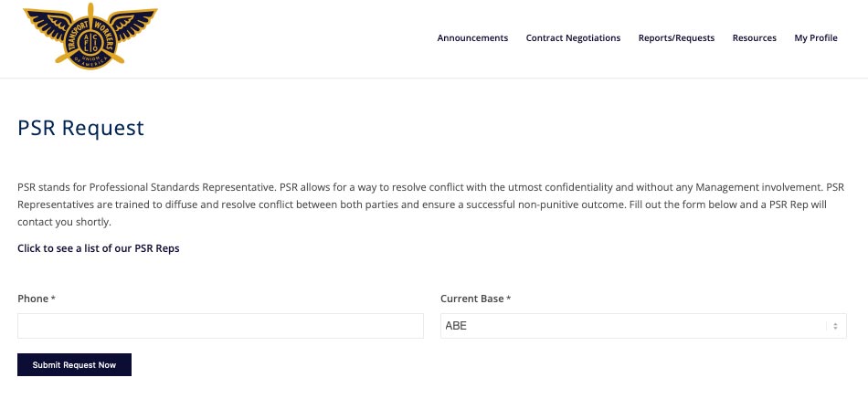Focus the Phone input field
Screen dimensions: 868x409
(220, 326)
